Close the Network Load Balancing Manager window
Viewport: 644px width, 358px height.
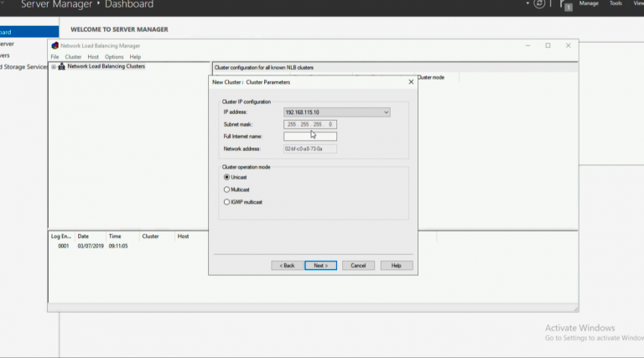click(x=568, y=45)
